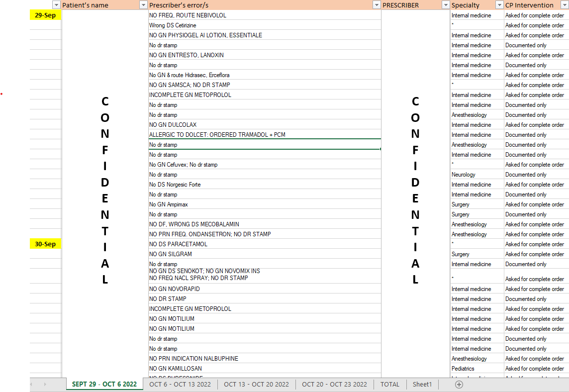Select cell No GN Ampimax
569x392 pixels.
[x=265, y=204]
